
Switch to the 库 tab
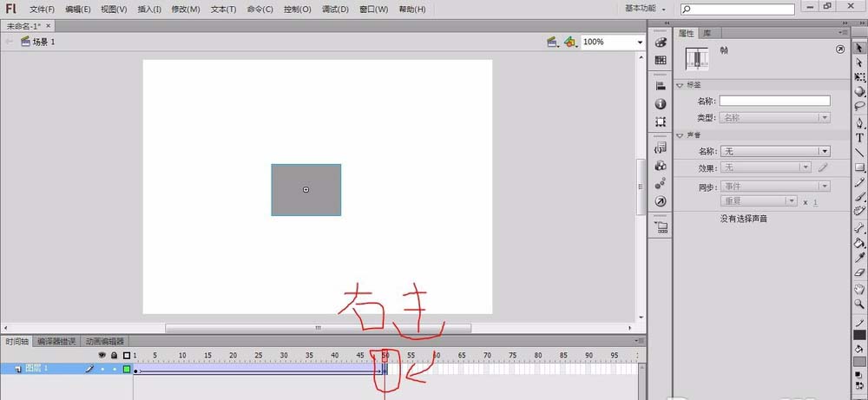coord(707,33)
